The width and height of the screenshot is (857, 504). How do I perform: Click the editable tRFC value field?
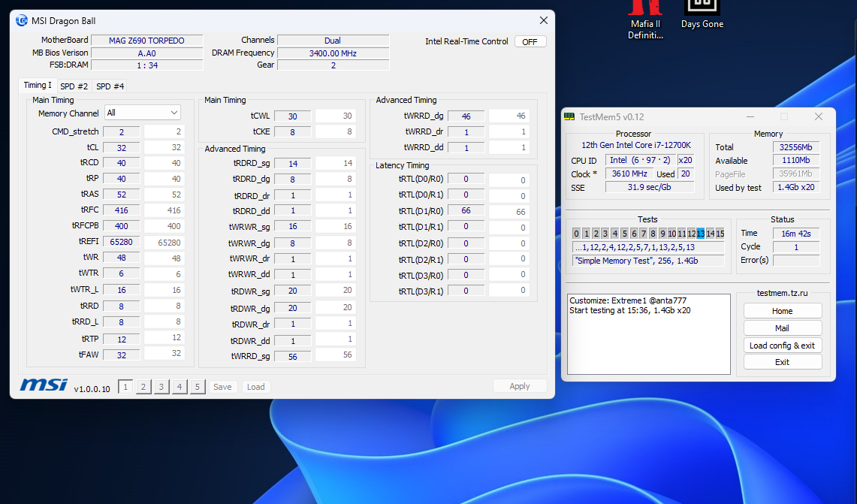pos(164,210)
